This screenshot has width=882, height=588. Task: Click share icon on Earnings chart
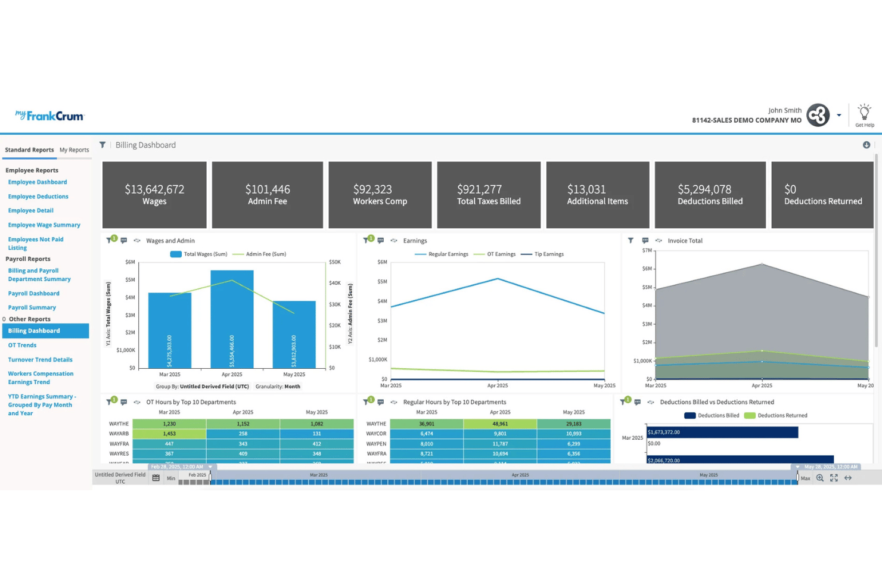click(x=394, y=241)
